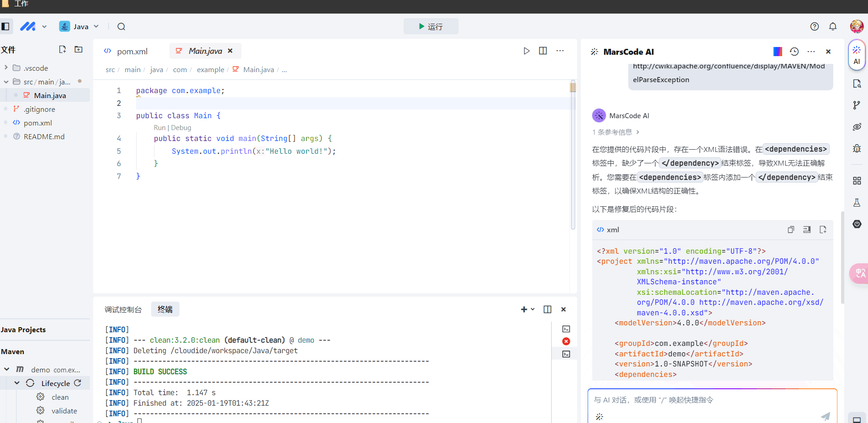
Task: Focus the AI chat input field
Action: 712,400
